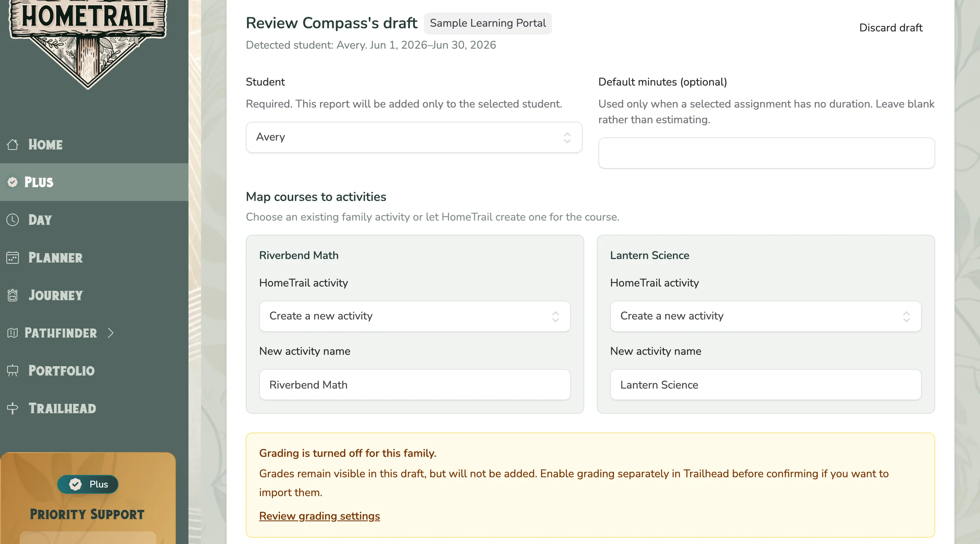Edit the Lantern Science new activity name field
Image resolution: width=980 pixels, height=544 pixels.
(766, 385)
